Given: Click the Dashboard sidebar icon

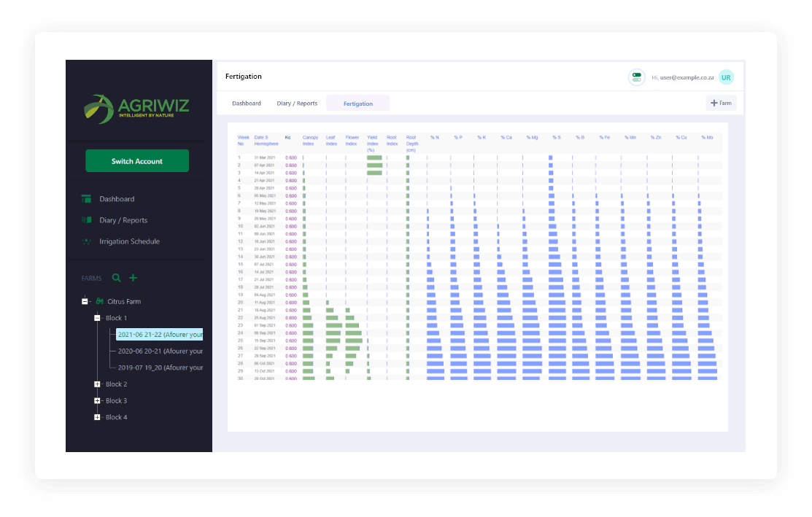Looking at the screenshot, I should 86,199.
